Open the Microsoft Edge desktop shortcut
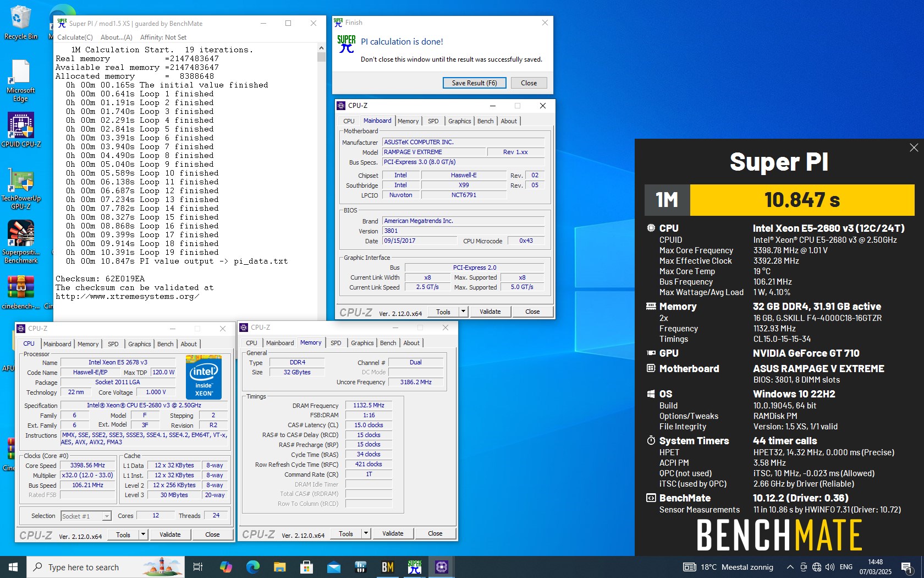924x578 pixels. pyautogui.click(x=20, y=81)
